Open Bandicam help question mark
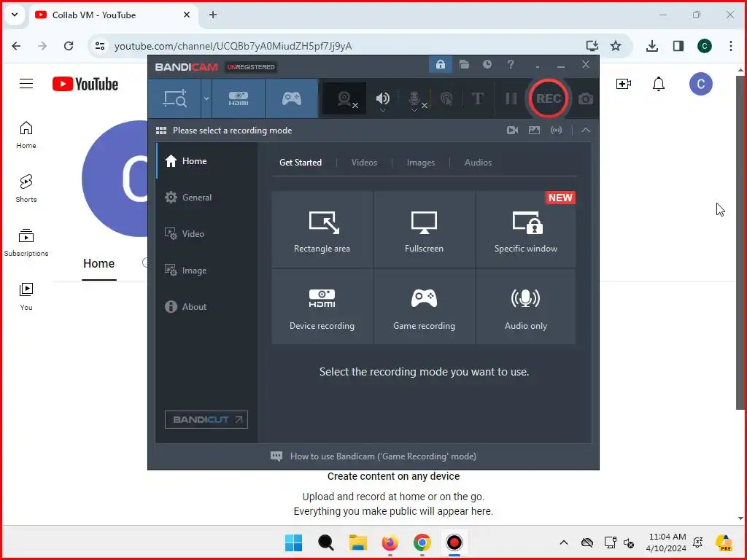Image resolution: width=747 pixels, height=560 pixels. (x=511, y=64)
